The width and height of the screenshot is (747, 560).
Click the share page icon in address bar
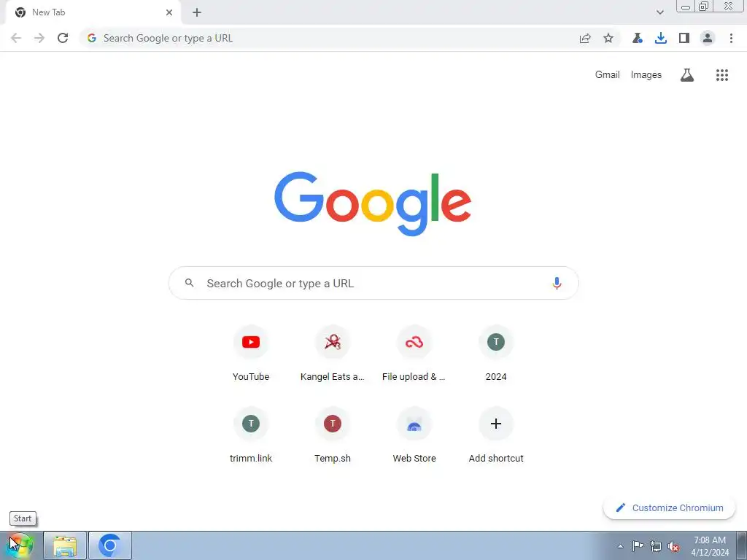pos(585,38)
